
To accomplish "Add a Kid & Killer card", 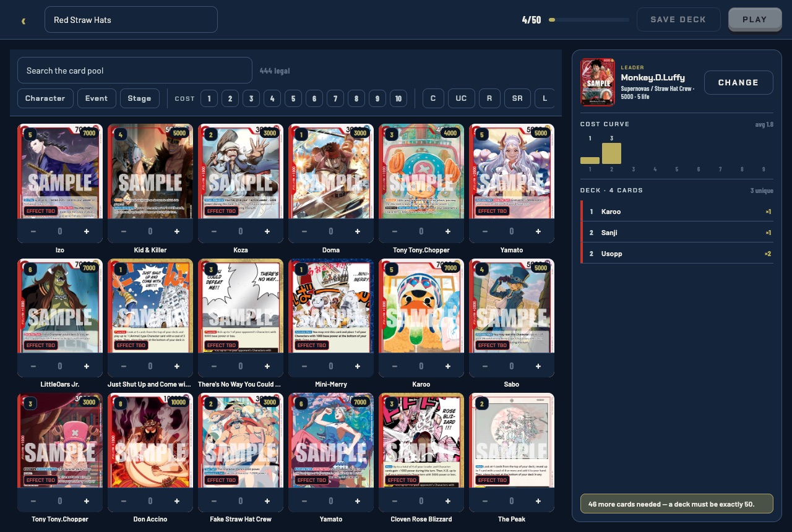I will coord(177,231).
